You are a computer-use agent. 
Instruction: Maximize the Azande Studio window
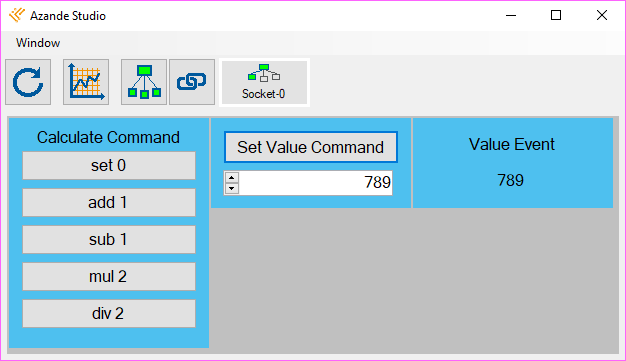tap(556, 16)
